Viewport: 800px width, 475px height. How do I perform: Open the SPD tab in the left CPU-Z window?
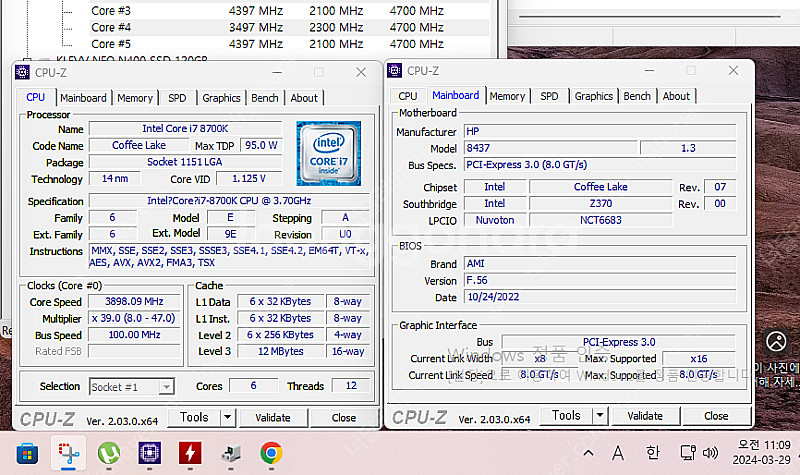tap(177, 98)
